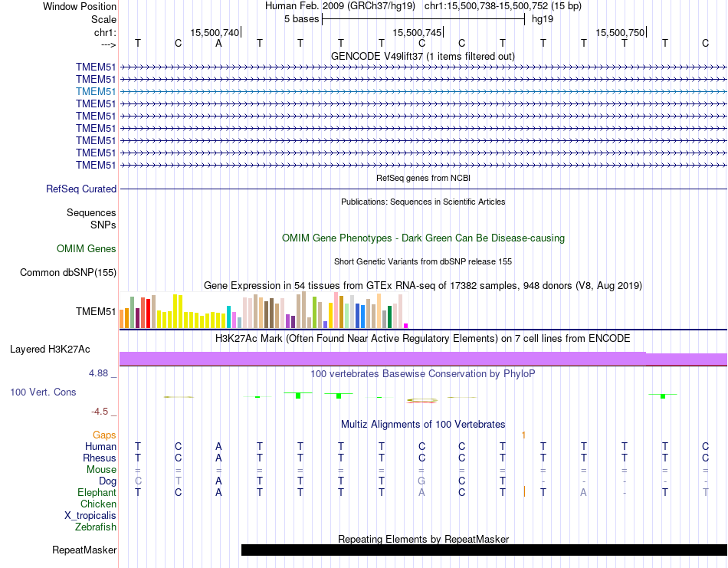This screenshot has width=728, height=568.
Task: Click the "RepeatMasker" track label
Action: tap(84, 550)
